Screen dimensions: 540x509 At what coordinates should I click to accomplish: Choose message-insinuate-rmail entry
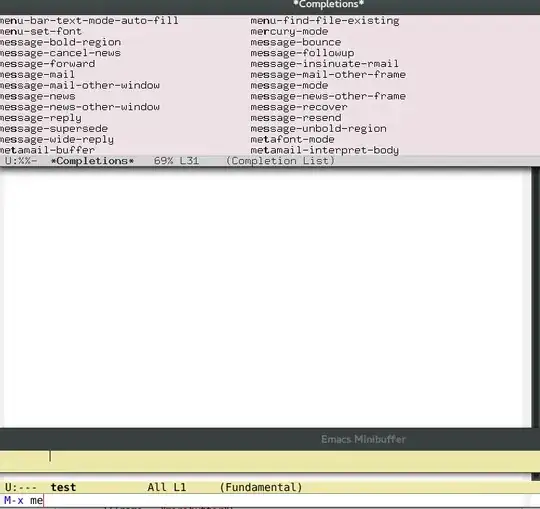pos(324,64)
